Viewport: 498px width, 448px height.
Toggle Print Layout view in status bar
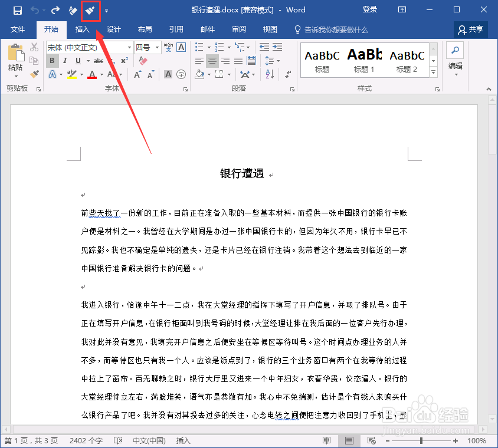pyautogui.click(x=349, y=440)
